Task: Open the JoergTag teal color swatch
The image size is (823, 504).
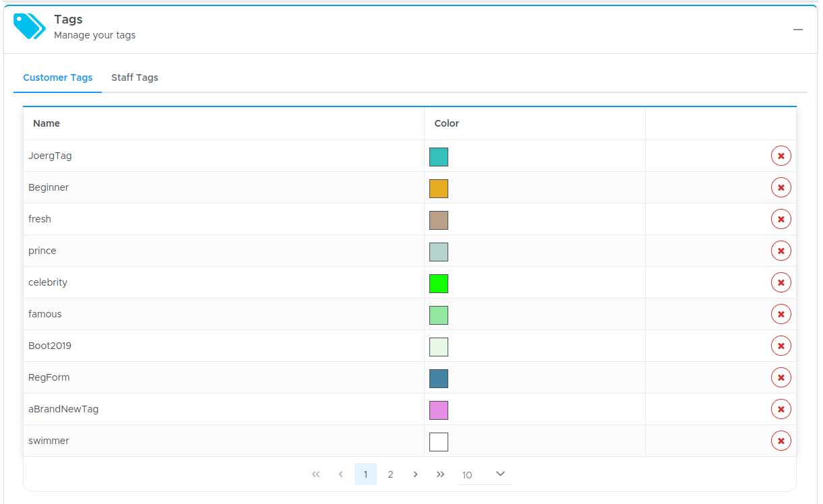Action: click(x=439, y=157)
